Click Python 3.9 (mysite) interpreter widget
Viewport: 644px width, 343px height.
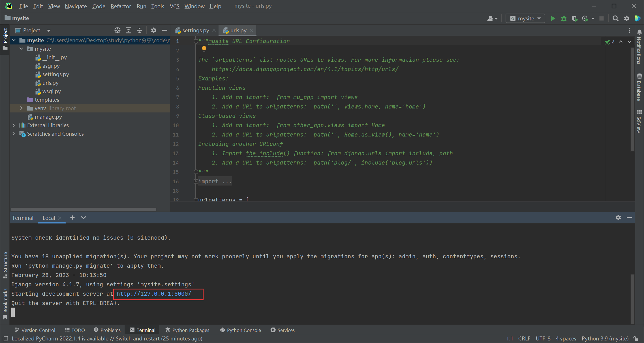(x=605, y=338)
